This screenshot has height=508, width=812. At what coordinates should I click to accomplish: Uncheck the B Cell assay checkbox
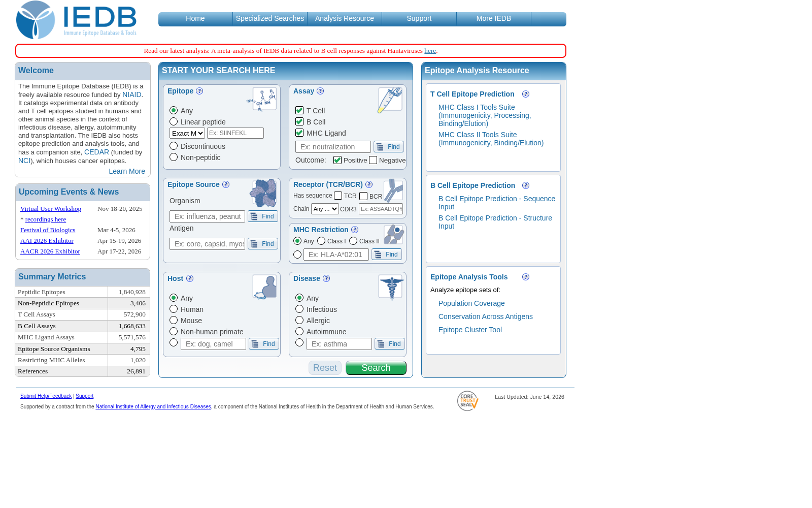click(299, 121)
